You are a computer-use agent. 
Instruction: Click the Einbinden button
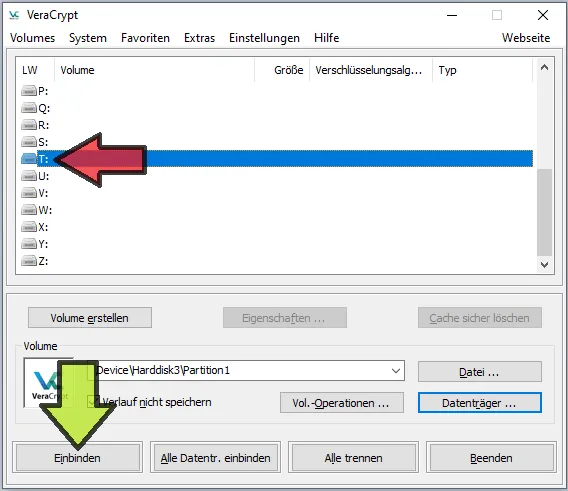click(78, 457)
